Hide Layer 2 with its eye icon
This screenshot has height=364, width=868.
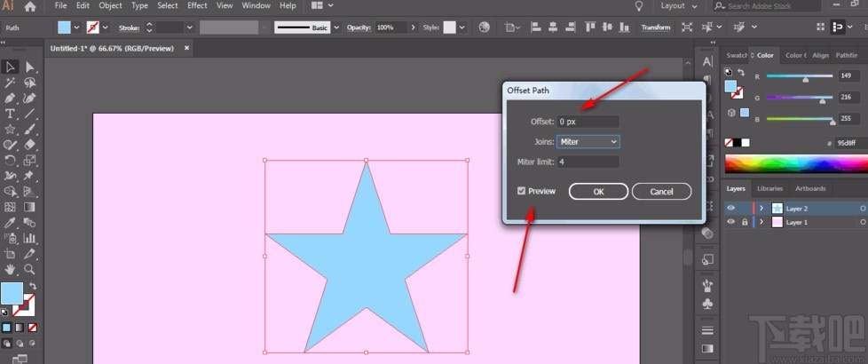(x=731, y=209)
